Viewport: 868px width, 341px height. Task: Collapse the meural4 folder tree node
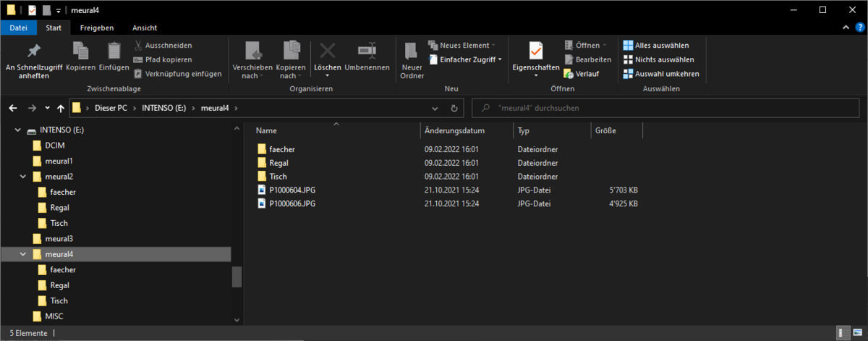pyautogui.click(x=22, y=254)
